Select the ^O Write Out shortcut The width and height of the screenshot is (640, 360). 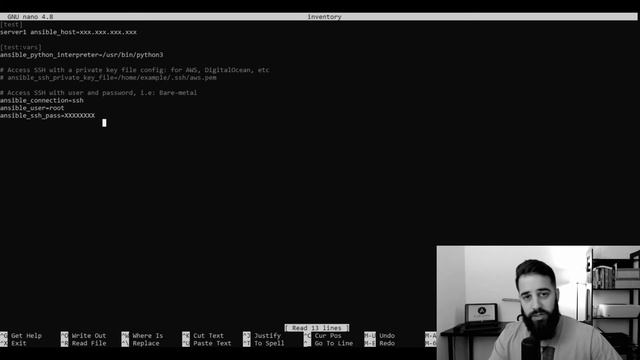(x=84, y=336)
